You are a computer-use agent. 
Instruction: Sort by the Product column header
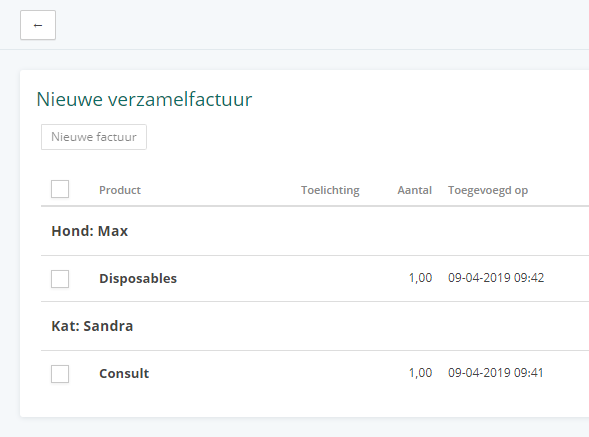coord(120,190)
